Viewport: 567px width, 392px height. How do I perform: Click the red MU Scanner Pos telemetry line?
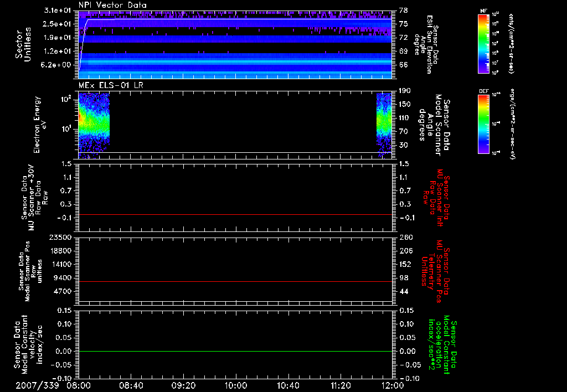click(235, 281)
